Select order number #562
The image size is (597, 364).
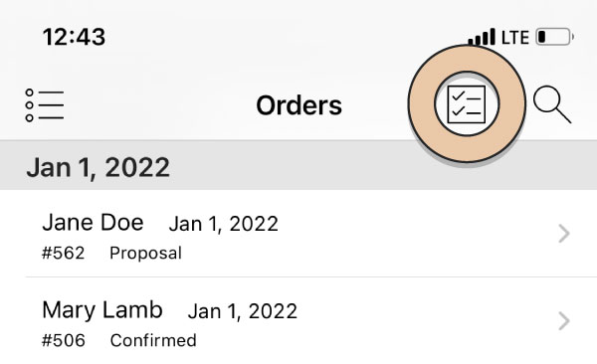pos(64,253)
